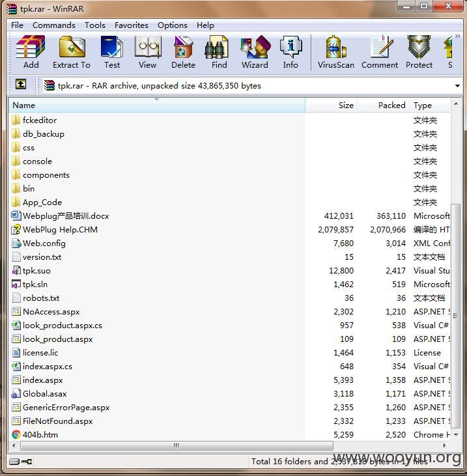Screen dimensions: 467x476
Task: Open the Favorites menu
Action: [131, 25]
